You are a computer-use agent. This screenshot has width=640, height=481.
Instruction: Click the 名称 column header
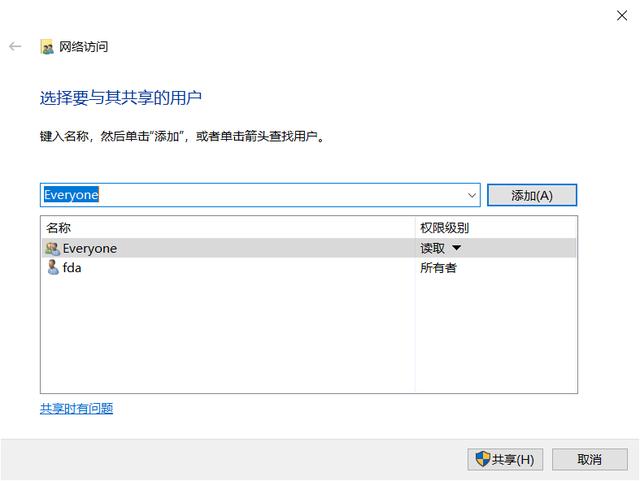pyautogui.click(x=58, y=227)
